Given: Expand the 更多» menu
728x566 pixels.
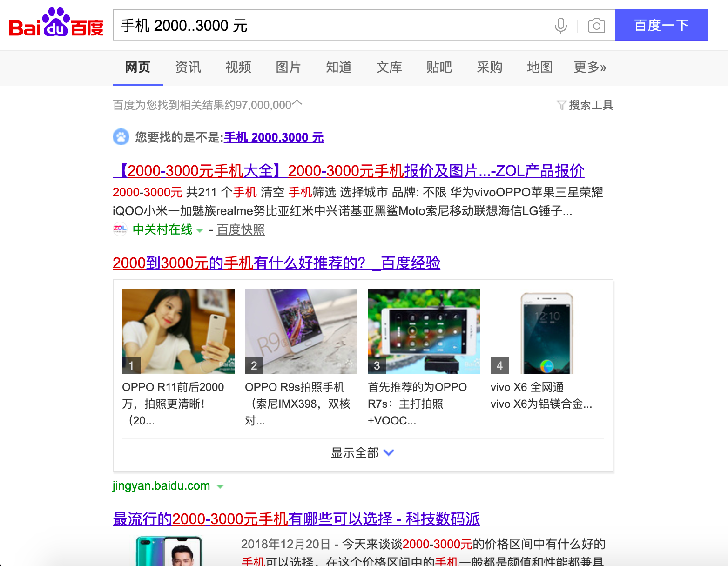Looking at the screenshot, I should click(x=590, y=67).
